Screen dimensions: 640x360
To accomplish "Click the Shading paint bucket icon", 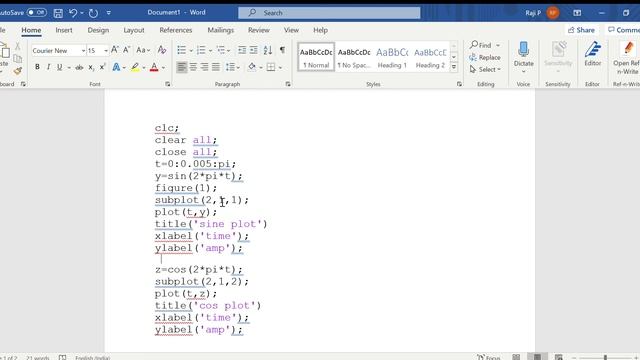I will pos(252,67).
